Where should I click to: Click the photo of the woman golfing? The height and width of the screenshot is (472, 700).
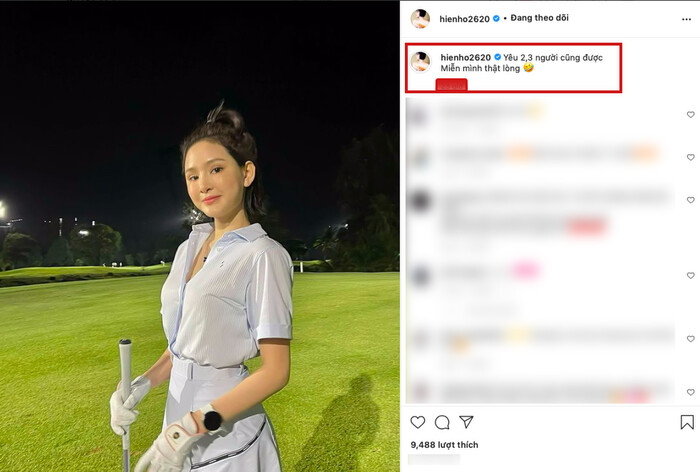click(200, 236)
